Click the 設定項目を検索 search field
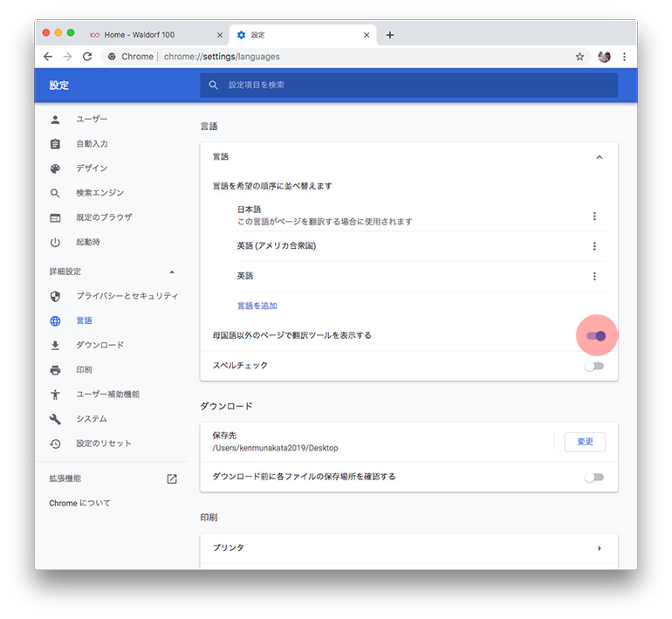 pyautogui.click(x=410, y=85)
